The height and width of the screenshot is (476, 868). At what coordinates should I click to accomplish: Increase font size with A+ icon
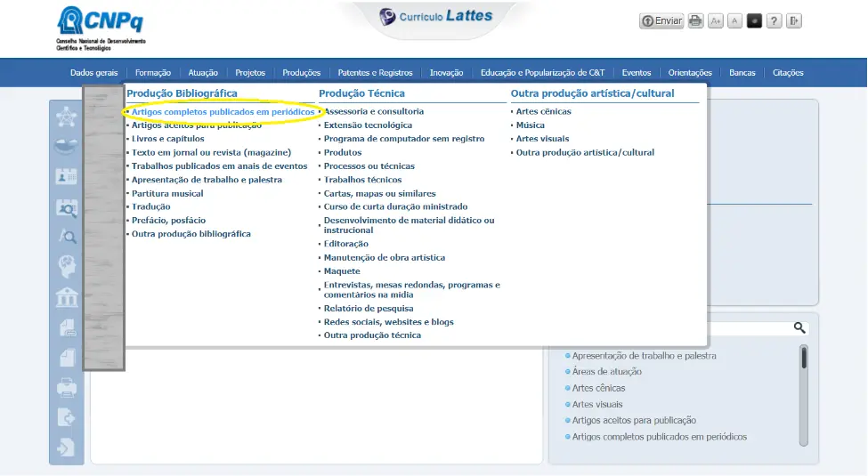pyautogui.click(x=716, y=20)
